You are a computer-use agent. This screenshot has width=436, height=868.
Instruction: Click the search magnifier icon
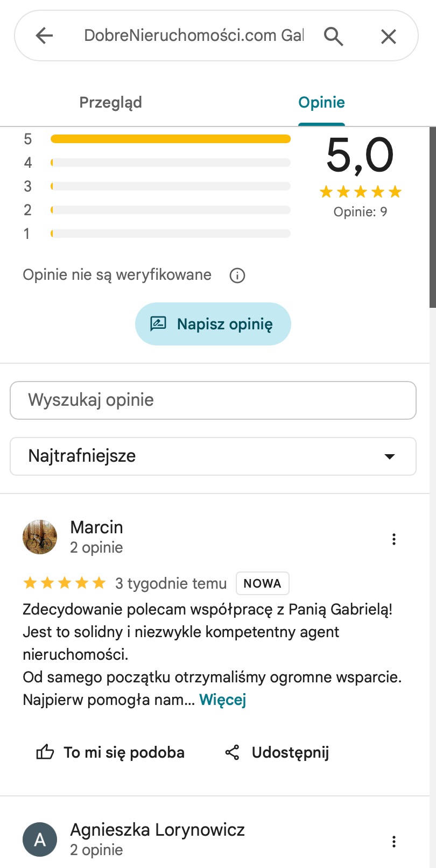click(334, 36)
